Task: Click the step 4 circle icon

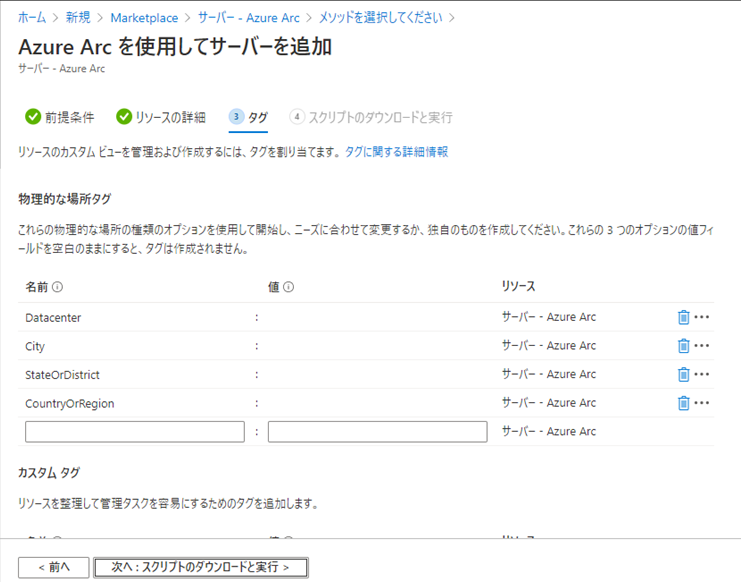Action: (297, 117)
